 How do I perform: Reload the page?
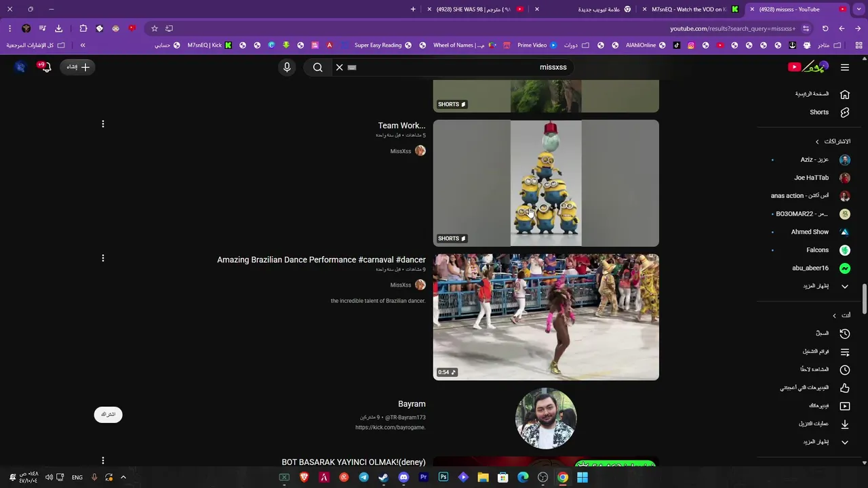pos(825,28)
